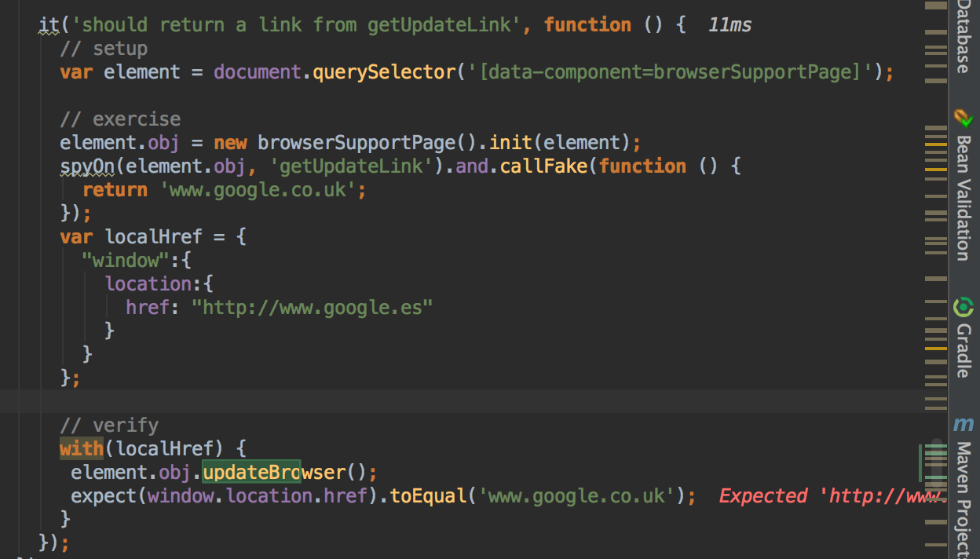Click the highlighted updateBrowser method call

251,473
